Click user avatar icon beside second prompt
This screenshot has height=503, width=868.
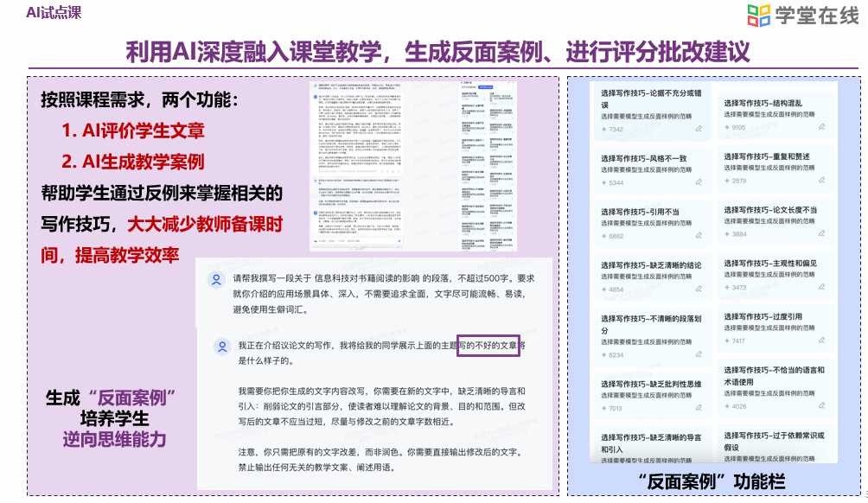point(220,346)
